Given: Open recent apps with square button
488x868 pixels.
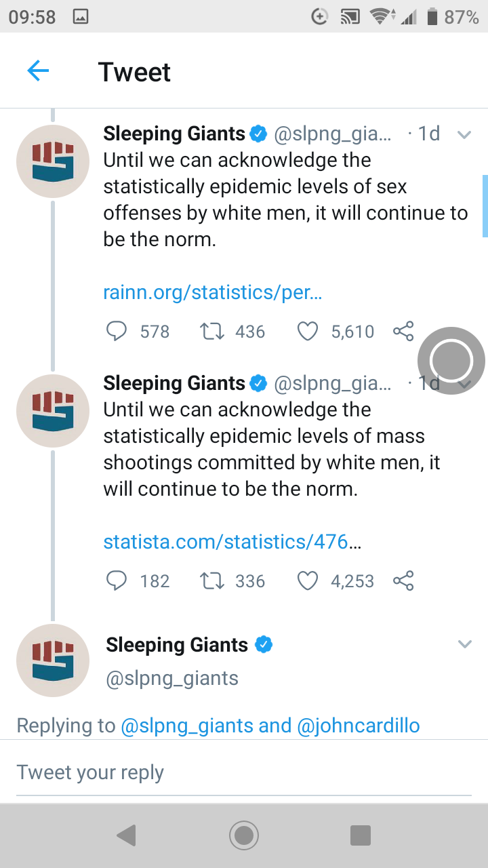Looking at the screenshot, I should 361,835.
